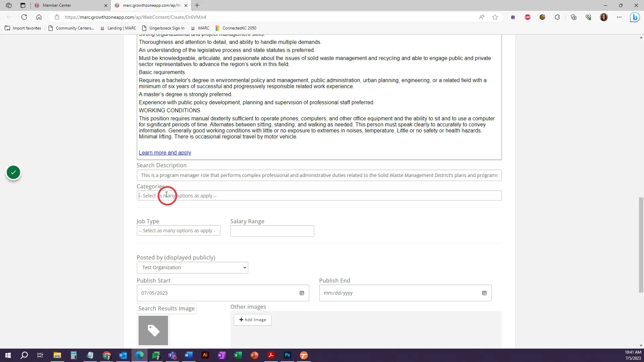Image resolution: width=644 pixels, height=362 pixels.
Task: Click Learn more and apply link
Action: 165,153
